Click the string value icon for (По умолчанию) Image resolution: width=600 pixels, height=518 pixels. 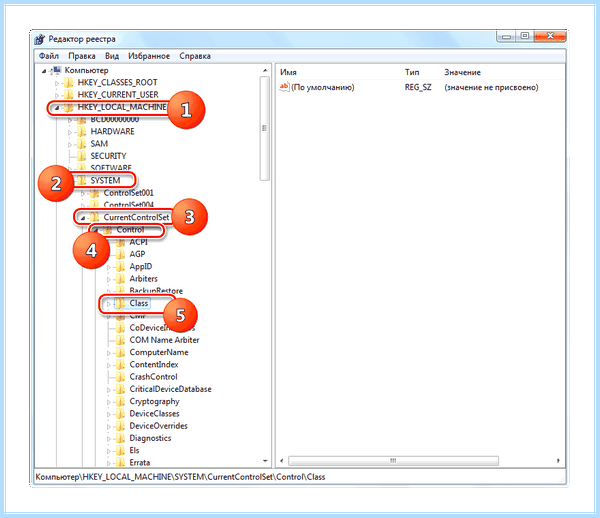click(284, 87)
